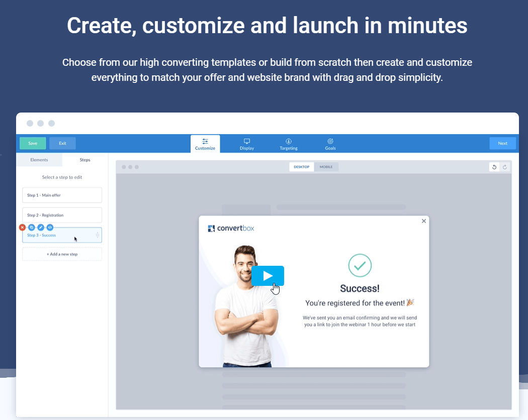The image size is (528, 420).
Task: Delete Step 3 with the red X icon
Action: pos(22,228)
